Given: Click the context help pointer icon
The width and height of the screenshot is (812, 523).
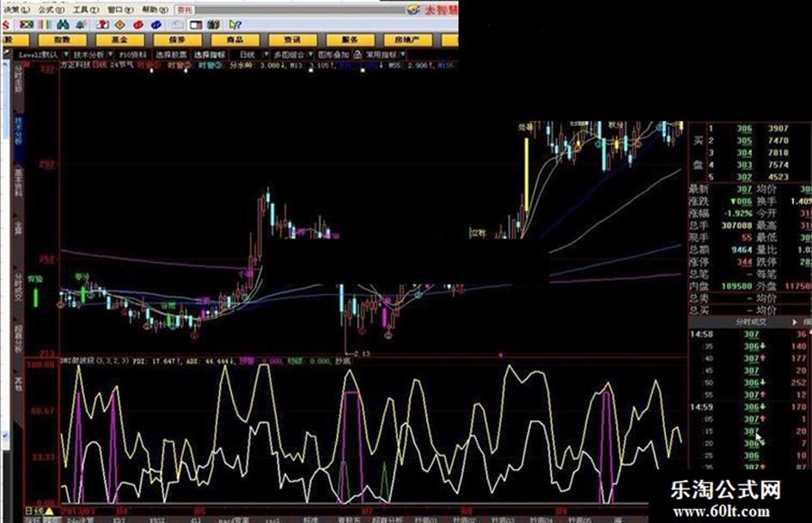Looking at the screenshot, I should (235, 24).
